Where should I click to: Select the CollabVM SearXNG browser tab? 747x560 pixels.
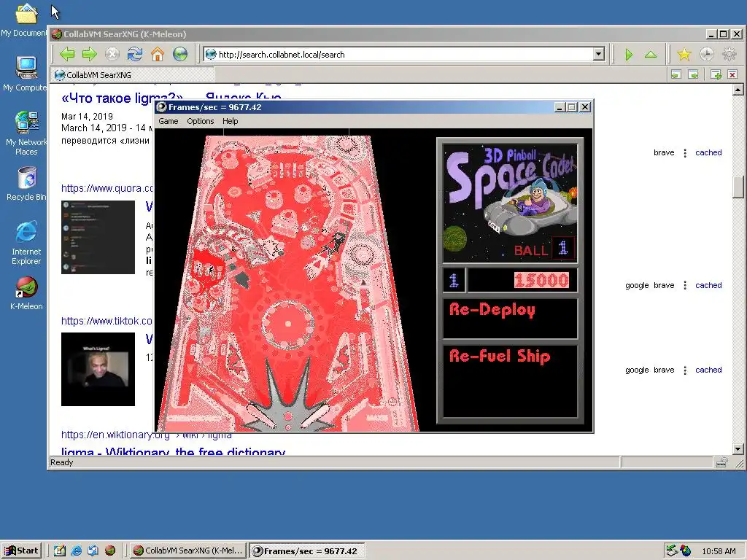(133, 75)
